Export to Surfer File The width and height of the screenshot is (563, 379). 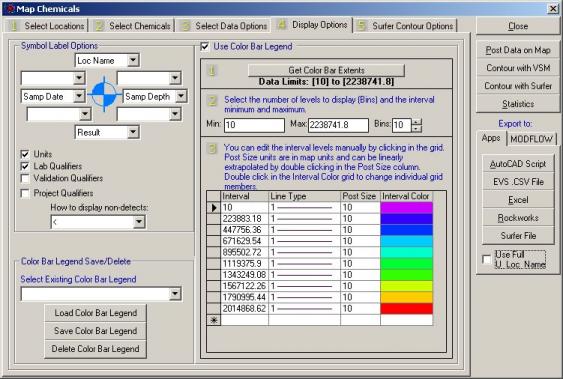tap(518, 236)
